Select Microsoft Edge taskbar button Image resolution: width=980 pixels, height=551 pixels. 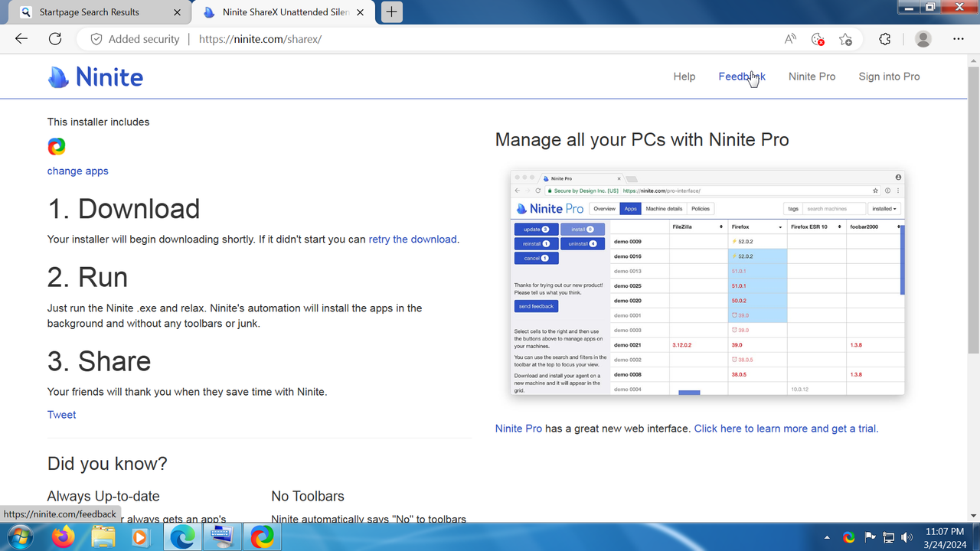pyautogui.click(x=183, y=537)
